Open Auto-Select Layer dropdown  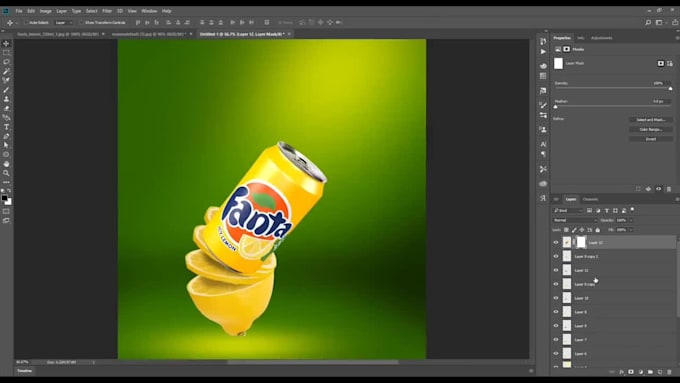(63, 23)
